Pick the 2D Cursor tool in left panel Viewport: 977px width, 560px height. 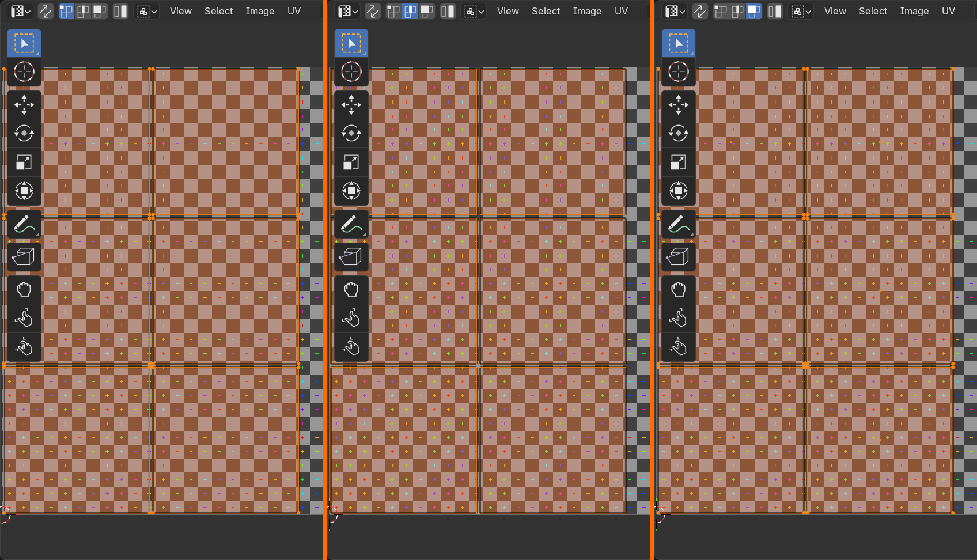[x=24, y=71]
